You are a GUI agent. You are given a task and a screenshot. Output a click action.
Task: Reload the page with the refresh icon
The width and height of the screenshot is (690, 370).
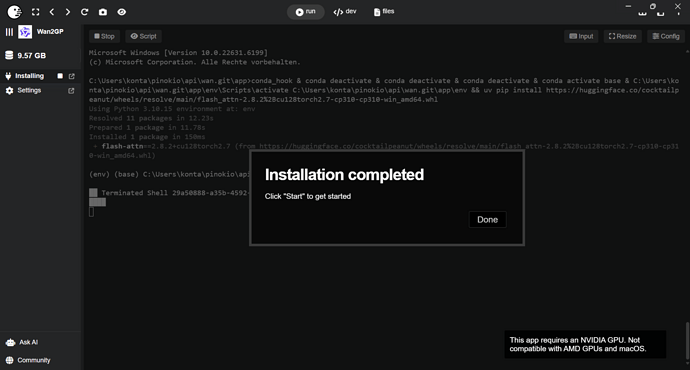[x=84, y=12]
